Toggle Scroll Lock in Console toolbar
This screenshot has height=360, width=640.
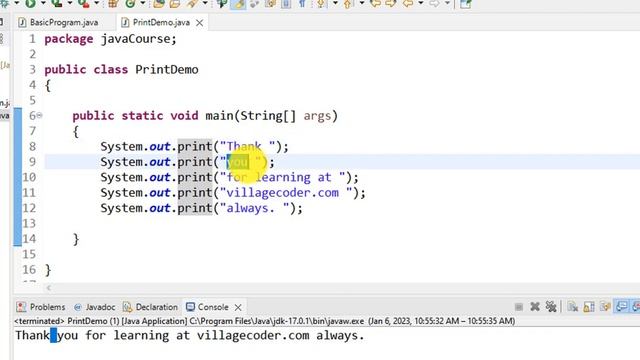point(589,307)
